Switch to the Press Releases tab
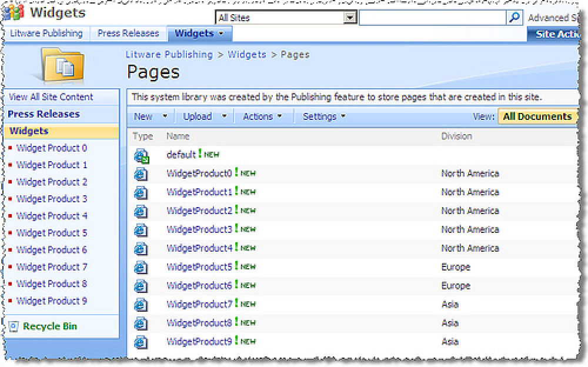The image size is (588, 367). coord(128,34)
